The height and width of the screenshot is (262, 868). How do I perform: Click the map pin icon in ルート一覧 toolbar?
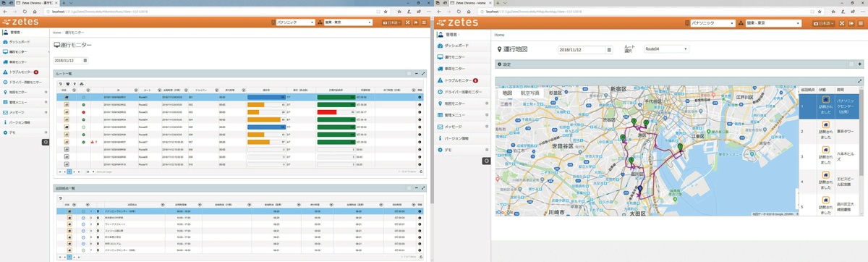click(75, 83)
